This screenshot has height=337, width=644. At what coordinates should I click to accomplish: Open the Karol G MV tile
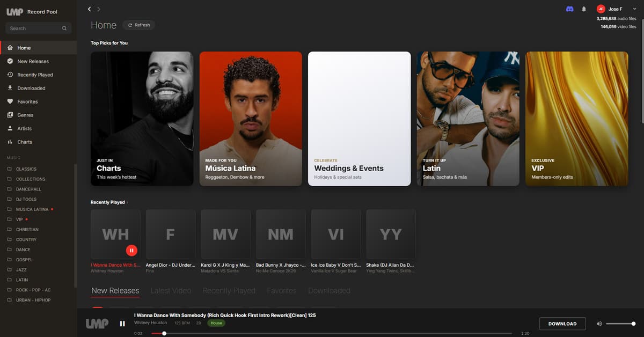click(225, 235)
